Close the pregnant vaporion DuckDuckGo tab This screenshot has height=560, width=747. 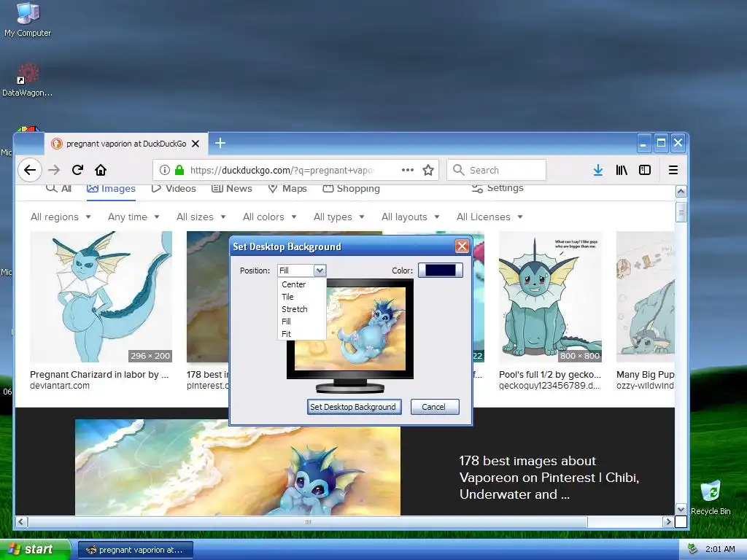pyautogui.click(x=196, y=144)
